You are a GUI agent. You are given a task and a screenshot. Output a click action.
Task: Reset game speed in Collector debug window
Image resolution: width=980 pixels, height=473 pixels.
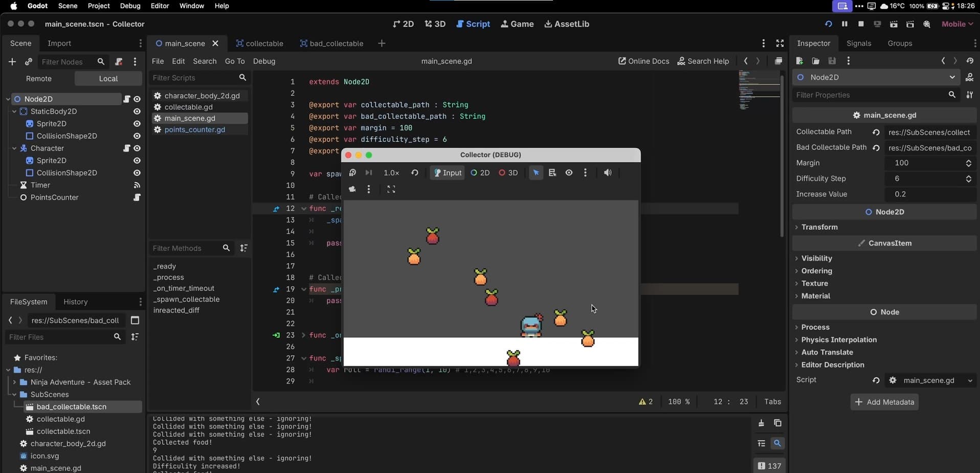[415, 173]
